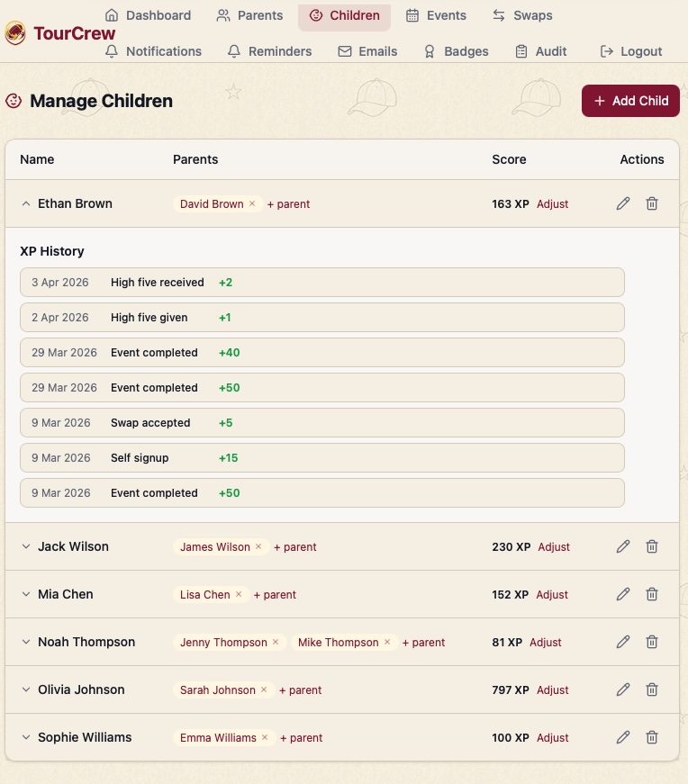Delete Ethan Brown using trash icon
This screenshot has height=784, width=688.
pos(651,203)
